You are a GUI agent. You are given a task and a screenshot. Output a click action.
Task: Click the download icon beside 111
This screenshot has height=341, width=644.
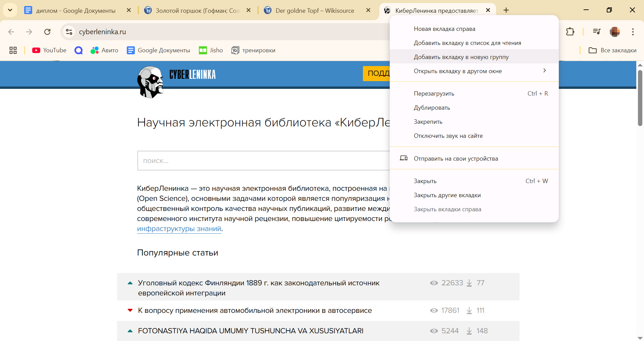click(469, 311)
